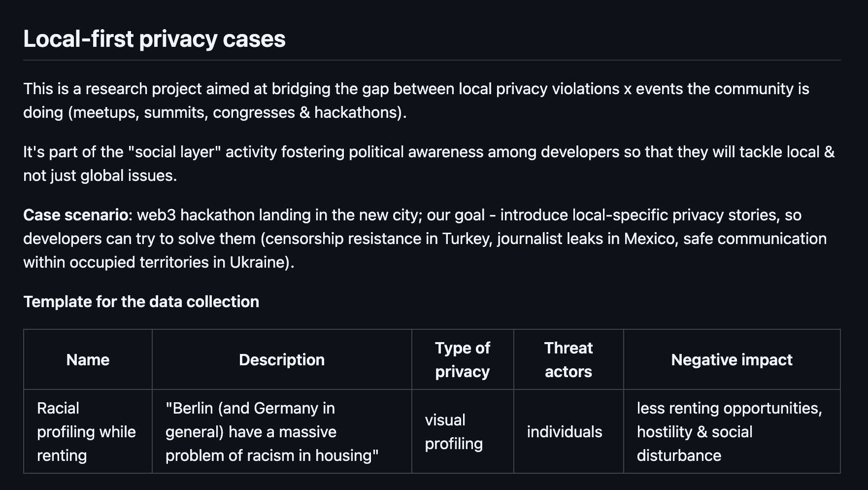868x490 pixels.
Task: Click the 'Local-first privacy cases' heading
Action: (154, 39)
